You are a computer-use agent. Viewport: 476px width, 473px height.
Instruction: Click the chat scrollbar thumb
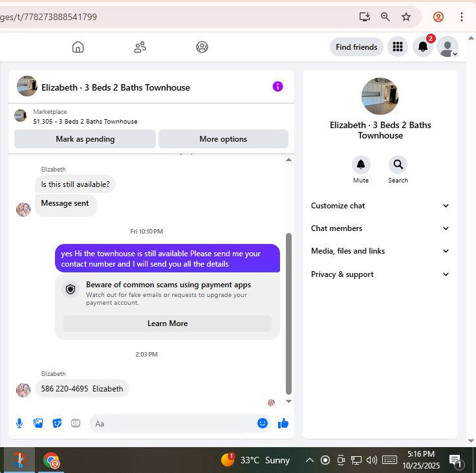pyautogui.click(x=288, y=314)
